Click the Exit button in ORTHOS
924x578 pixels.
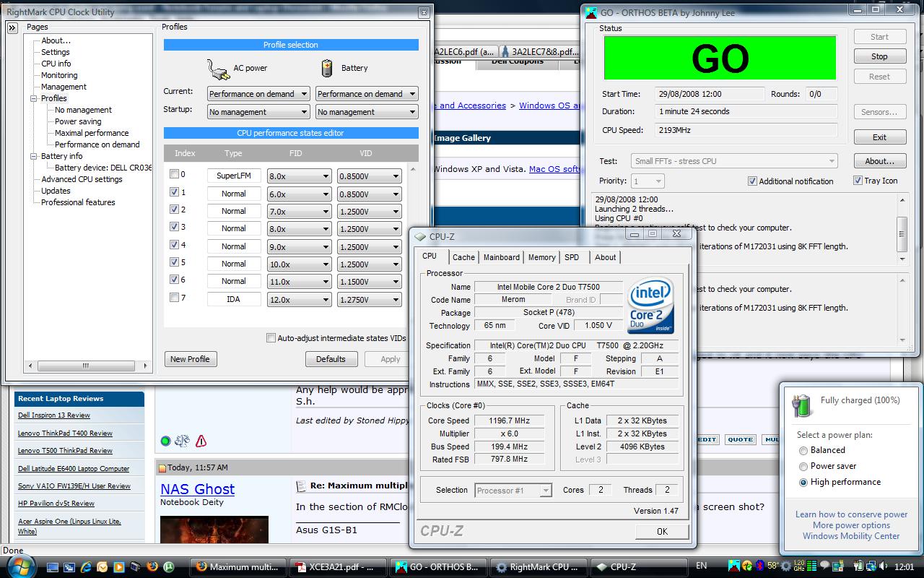[x=879, y=137]
